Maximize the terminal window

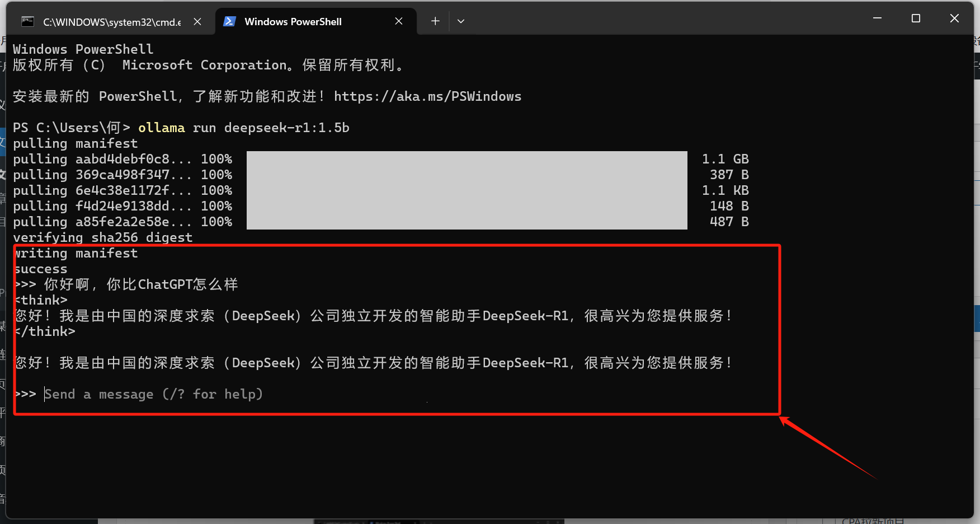coord(916,18)
